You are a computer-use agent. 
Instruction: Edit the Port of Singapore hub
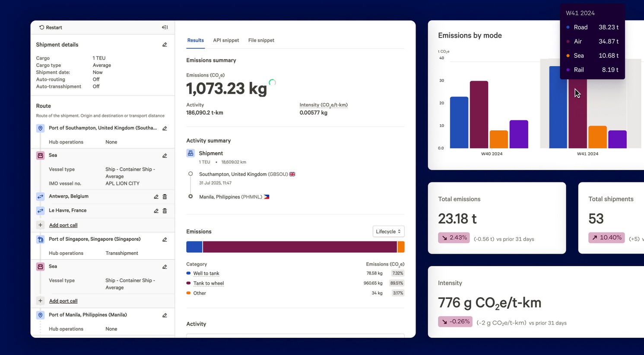pyautogui.click(x=165, y=240)
